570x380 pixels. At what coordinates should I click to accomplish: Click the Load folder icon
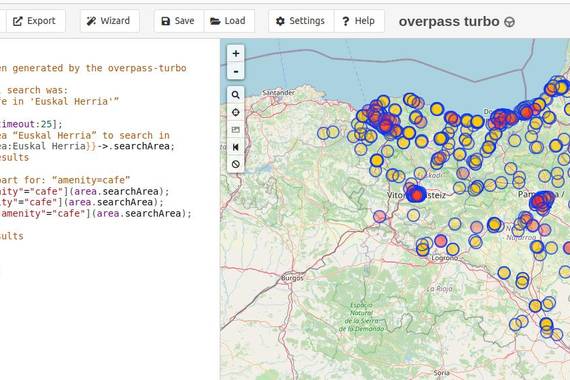pyautogui.click(x=215, y=21)
